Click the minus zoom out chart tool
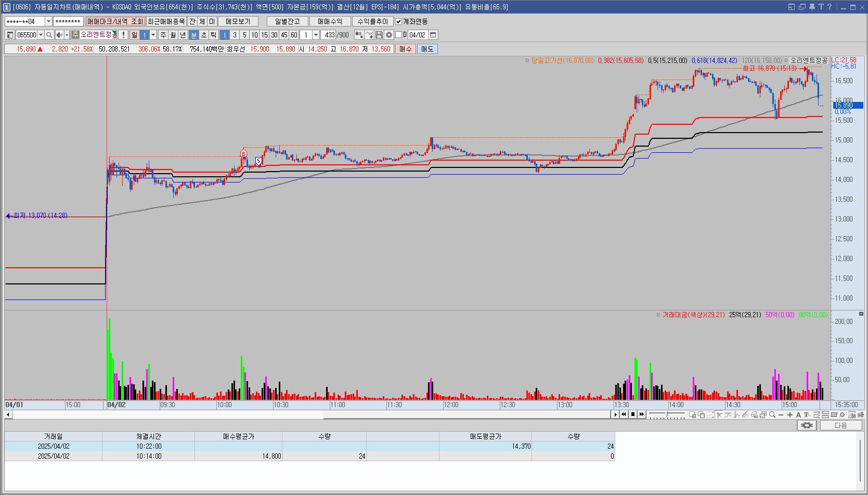Viewport: 868px width, 495px height. (781, 414)
